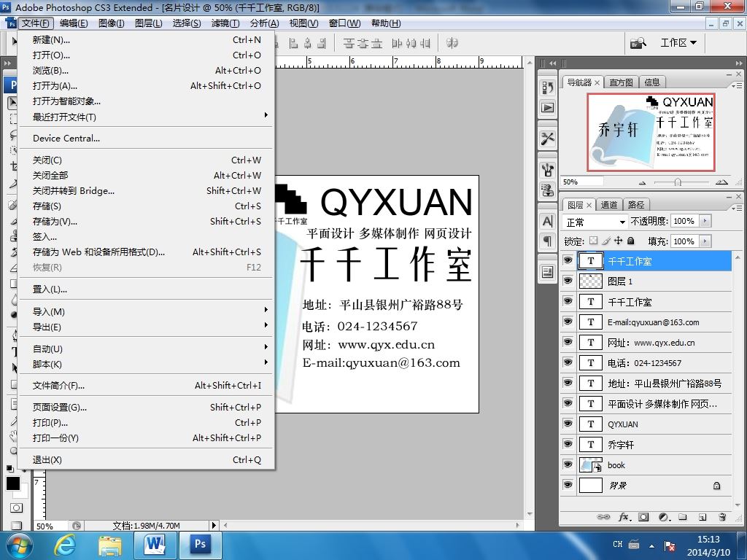Add a layer mask
Viewport: 747px width, 560px height.
point(643,517)
